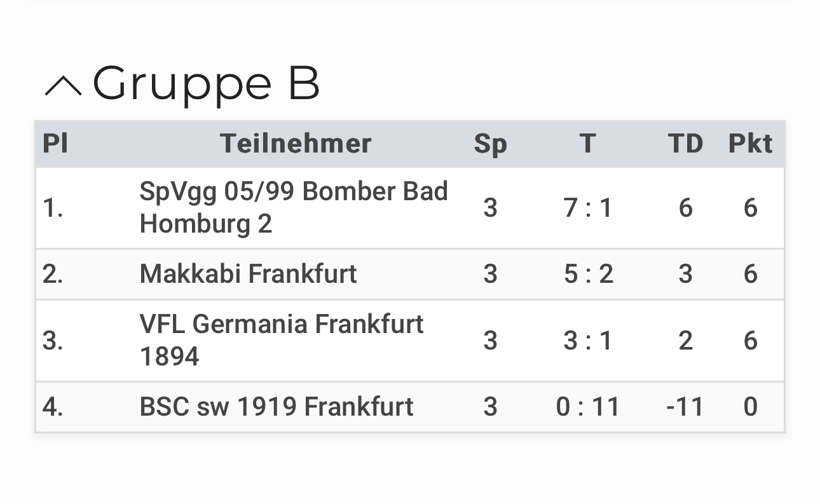Open BSC sw 1919 Frankfurt team
Viewport: 820px width, 504px height.
coord(277,407)
